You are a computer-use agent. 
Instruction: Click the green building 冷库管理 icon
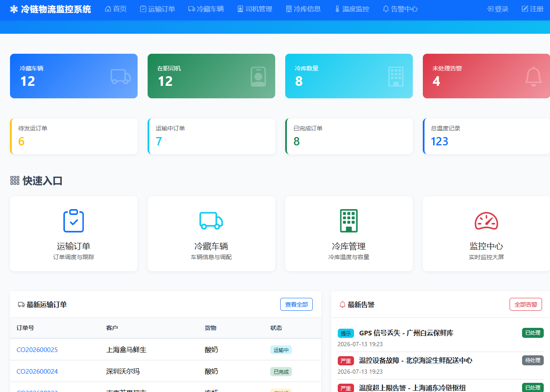click(349, 220)
